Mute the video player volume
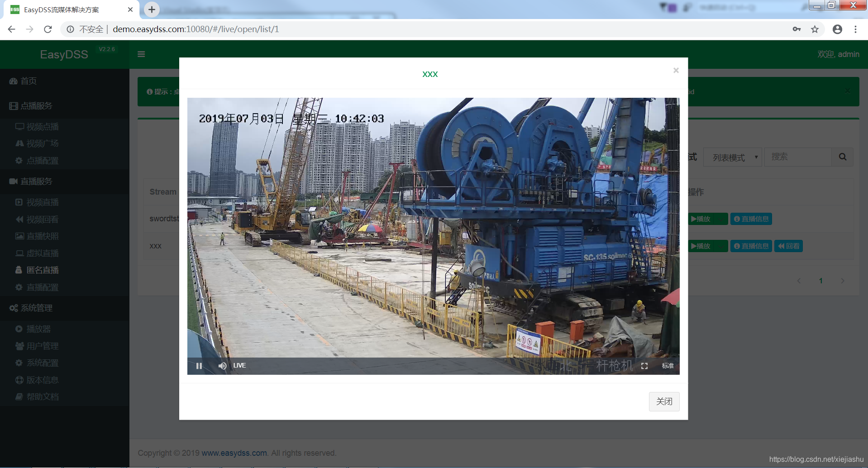The image size is (868, 468). [222, 366]
